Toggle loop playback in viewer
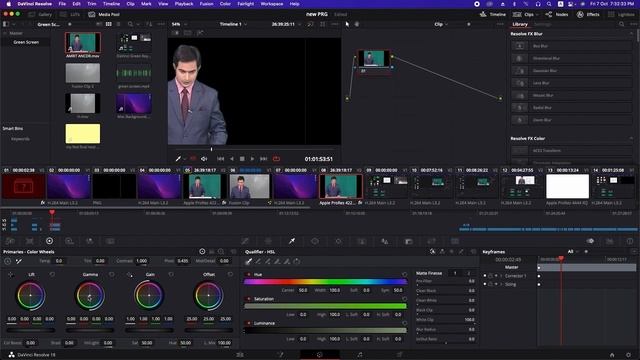 276,159
